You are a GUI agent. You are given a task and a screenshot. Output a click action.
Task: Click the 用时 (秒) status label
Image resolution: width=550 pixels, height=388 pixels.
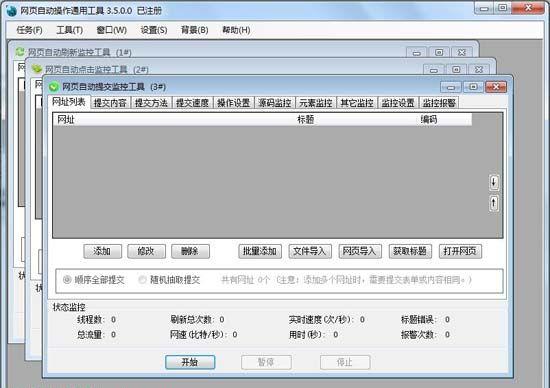(x=307, y=335)
